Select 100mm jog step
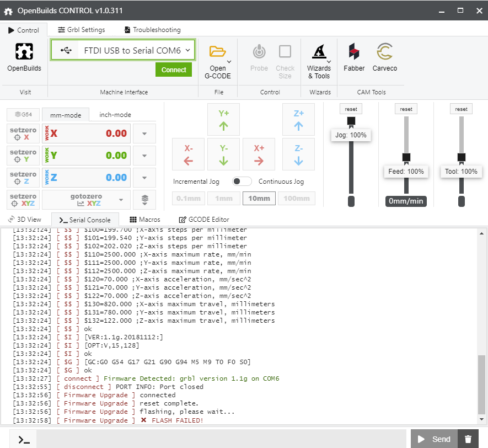This screenshot has width=488, height=448. [297, 198]
